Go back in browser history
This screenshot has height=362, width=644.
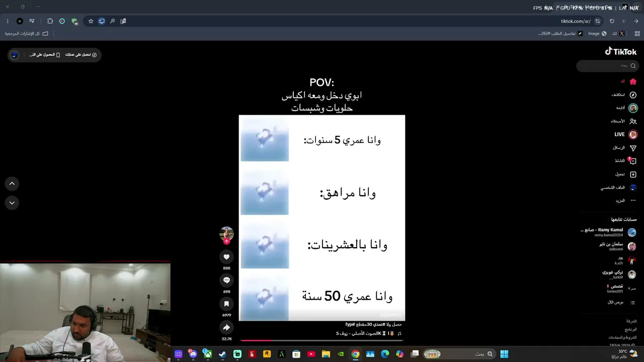636,21
